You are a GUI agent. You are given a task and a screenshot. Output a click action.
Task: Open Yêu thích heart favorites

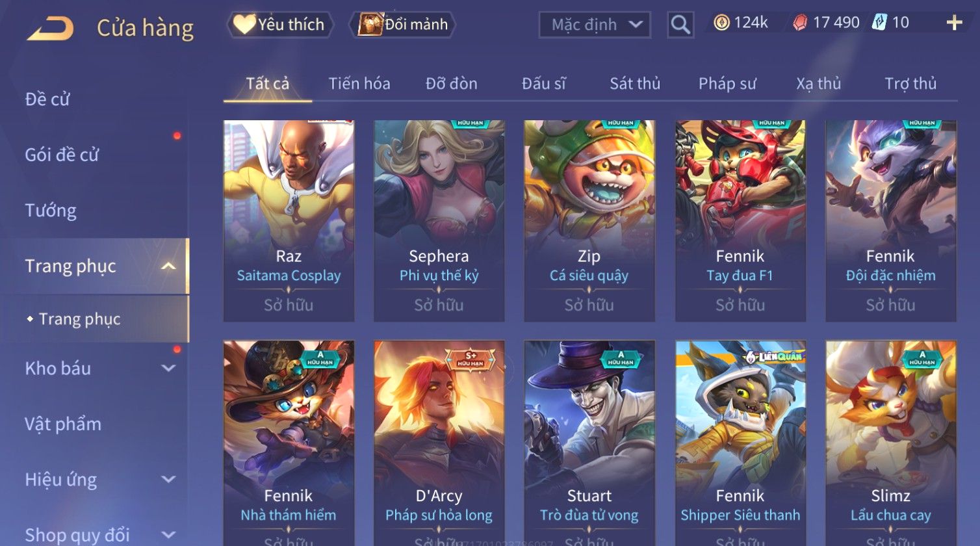click(280, 25)
